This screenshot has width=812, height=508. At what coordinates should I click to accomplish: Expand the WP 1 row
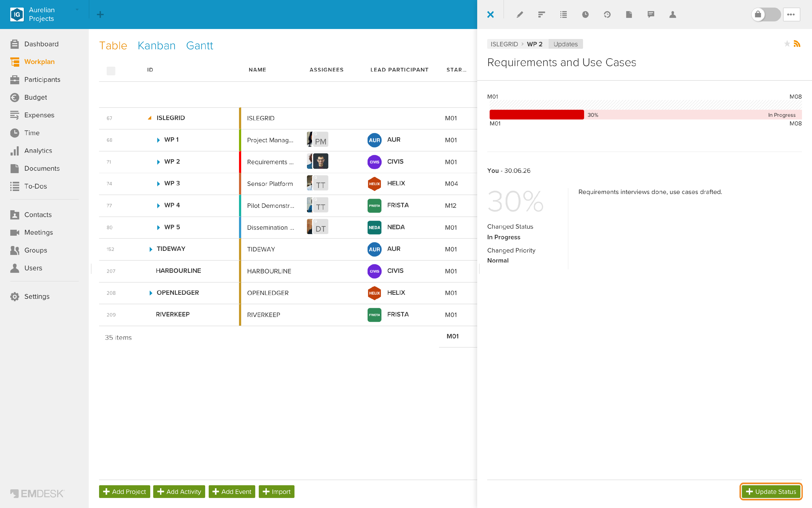coord(158,140)
